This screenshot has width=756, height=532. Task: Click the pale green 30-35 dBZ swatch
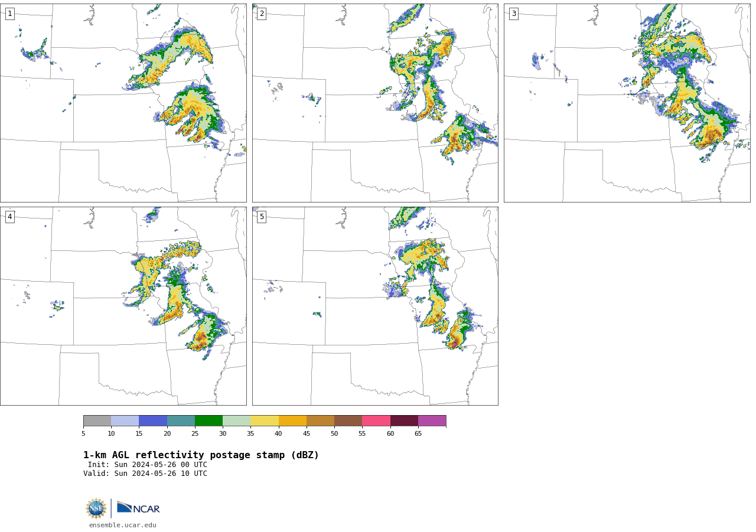(x=236, y=420)
